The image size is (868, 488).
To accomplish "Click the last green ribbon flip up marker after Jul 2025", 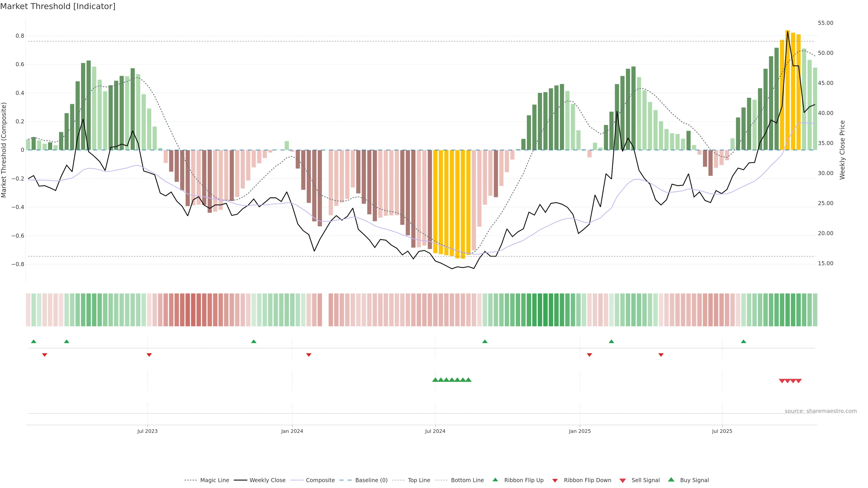I will click(x=744, y=342).
